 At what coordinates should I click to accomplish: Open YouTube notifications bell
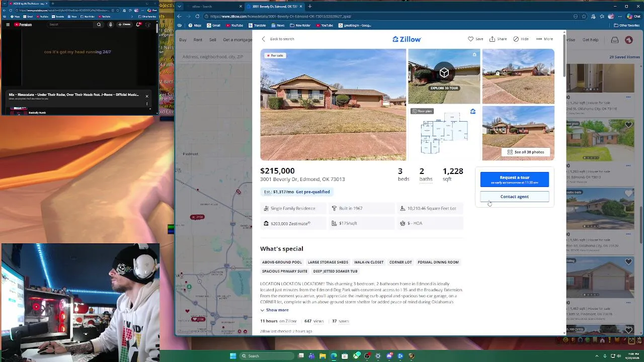tap(139, 24)
